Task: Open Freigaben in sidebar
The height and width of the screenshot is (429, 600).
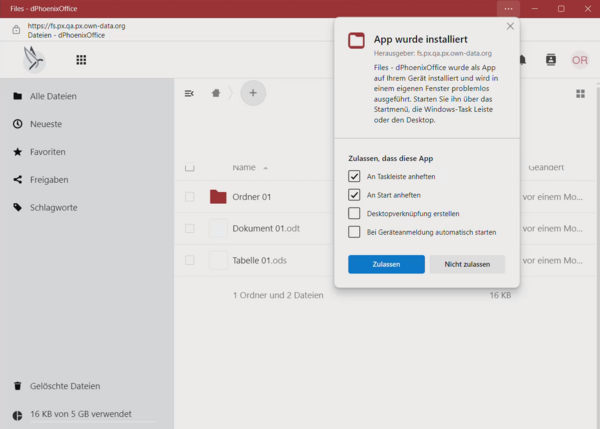Action: tap(49, 180)
